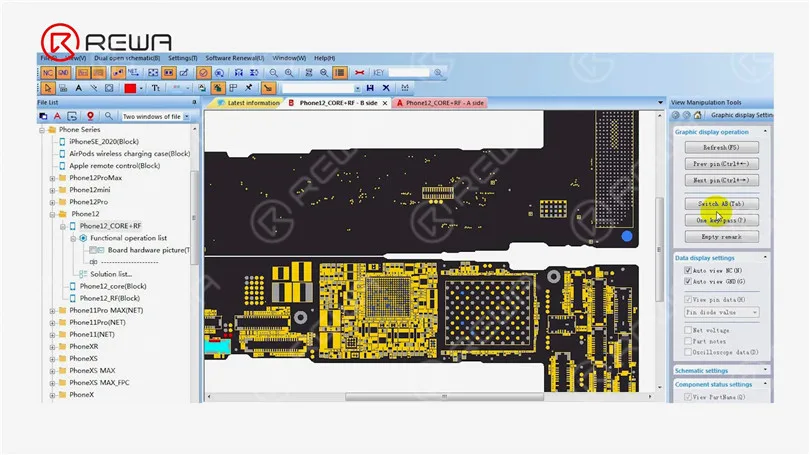The image size is (810, 455).
Task: Click the pin icon in the second toolbar
Action: tap(249, 88)
